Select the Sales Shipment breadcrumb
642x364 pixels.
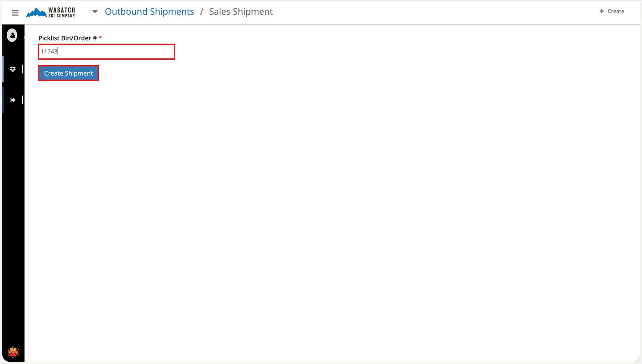coord(241,12)
